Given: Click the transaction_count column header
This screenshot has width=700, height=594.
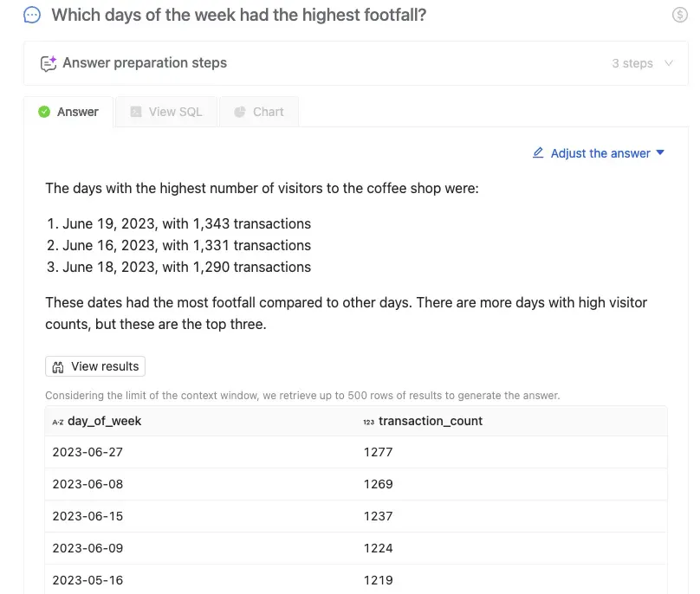Looking at the screenshot, I should pos(431,421).
